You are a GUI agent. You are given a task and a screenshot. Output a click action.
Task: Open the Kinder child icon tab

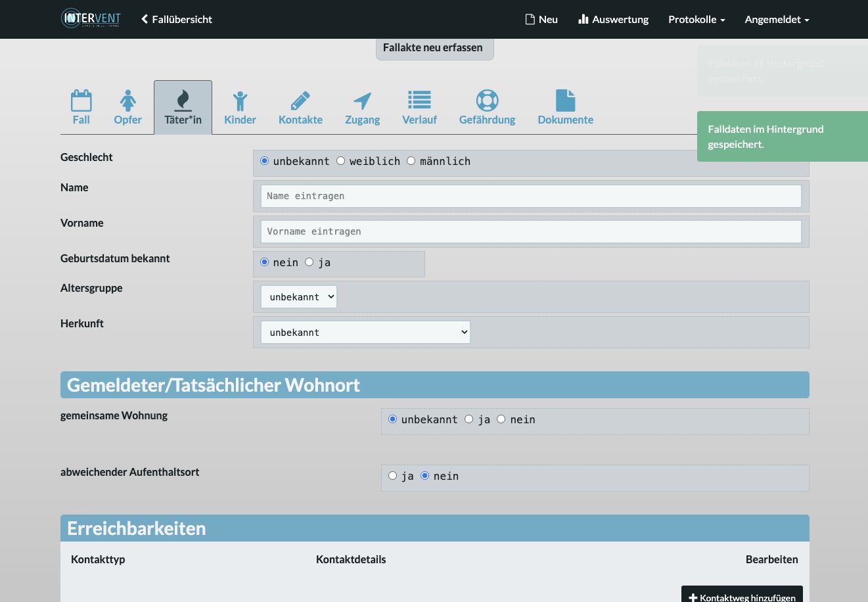coord(240,101)
